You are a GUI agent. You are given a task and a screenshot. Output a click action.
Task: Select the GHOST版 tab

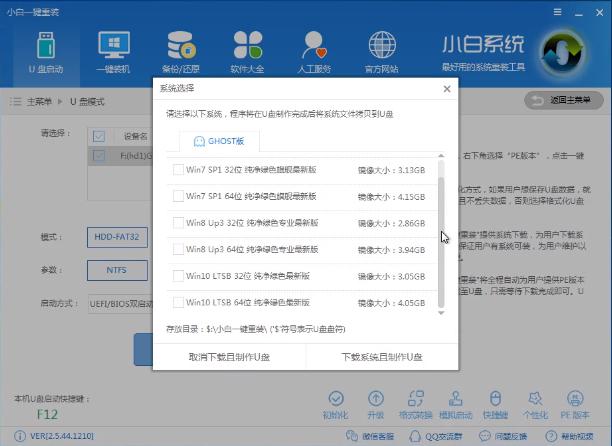tap(219, 141)
